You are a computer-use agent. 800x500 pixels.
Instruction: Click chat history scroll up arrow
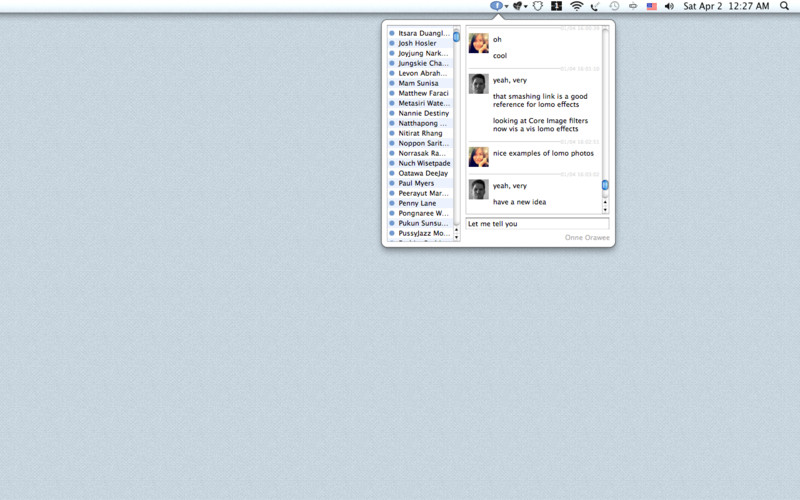tap(605, 203)
